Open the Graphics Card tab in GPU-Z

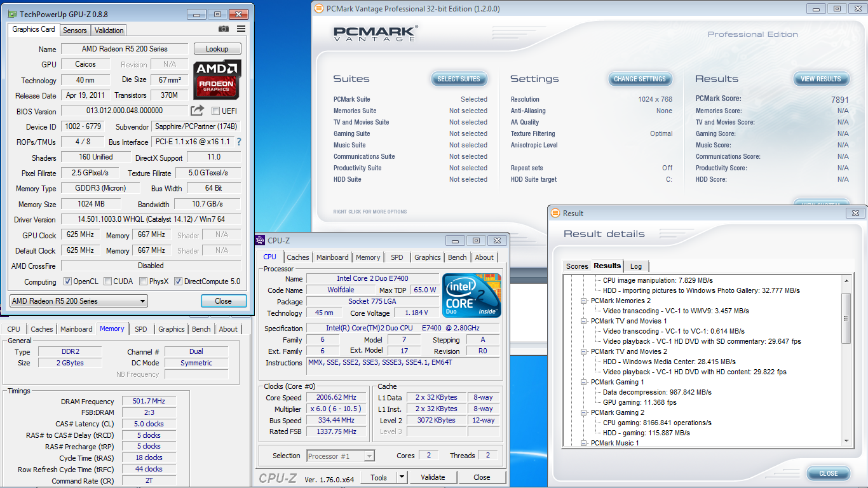click(34, 29)
